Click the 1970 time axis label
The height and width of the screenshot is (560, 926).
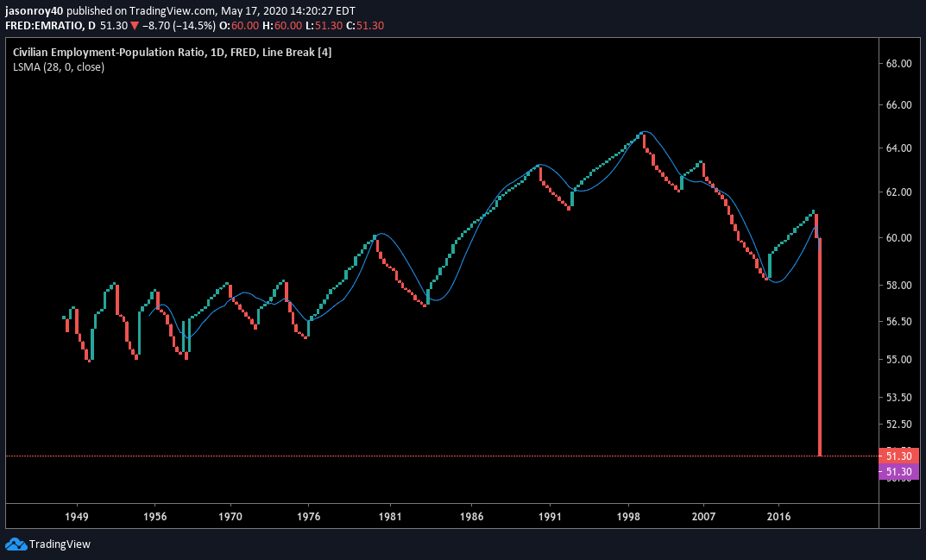[x=230, y=517]
